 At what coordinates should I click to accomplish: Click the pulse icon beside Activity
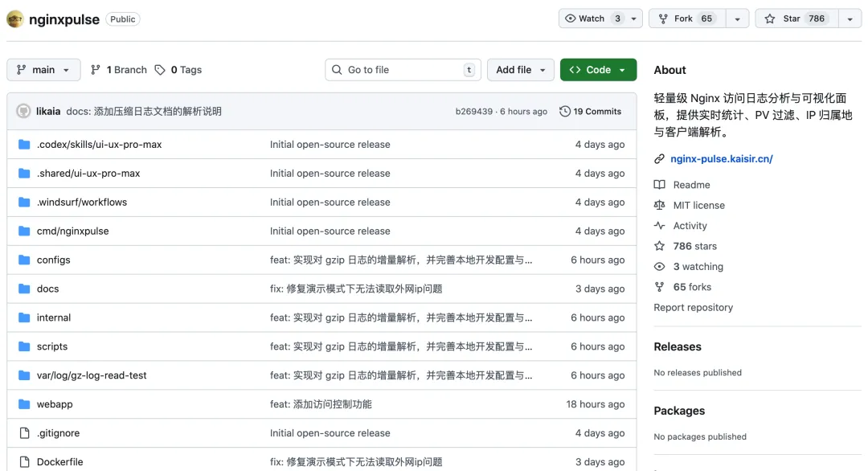coord(660,226)
